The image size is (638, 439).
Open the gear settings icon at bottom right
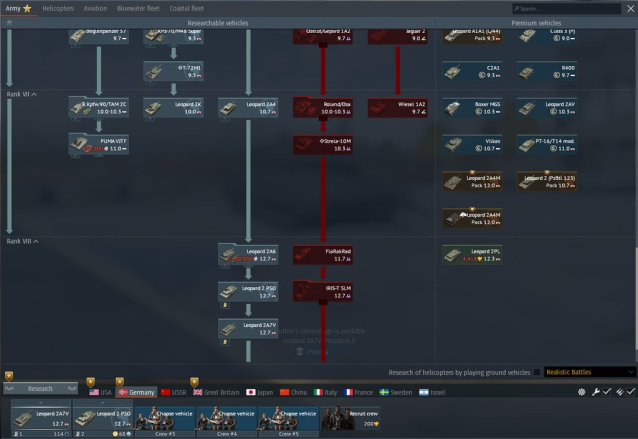pos(582,392)
